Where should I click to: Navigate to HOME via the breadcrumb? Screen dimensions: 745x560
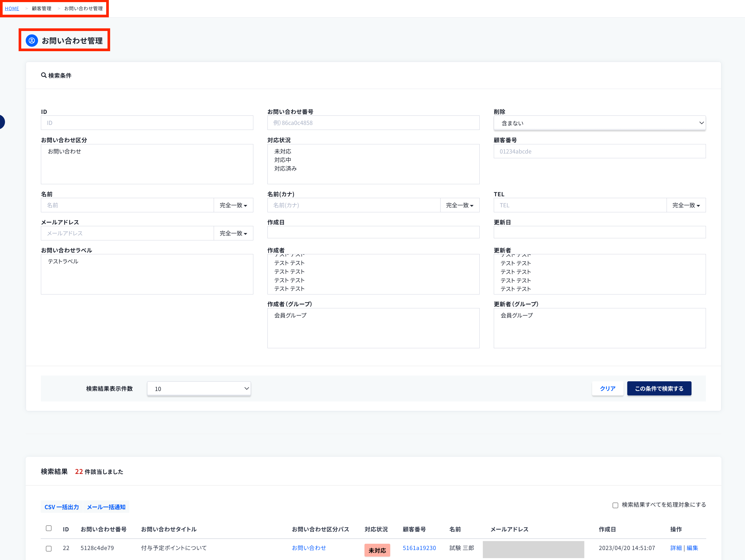12,8
